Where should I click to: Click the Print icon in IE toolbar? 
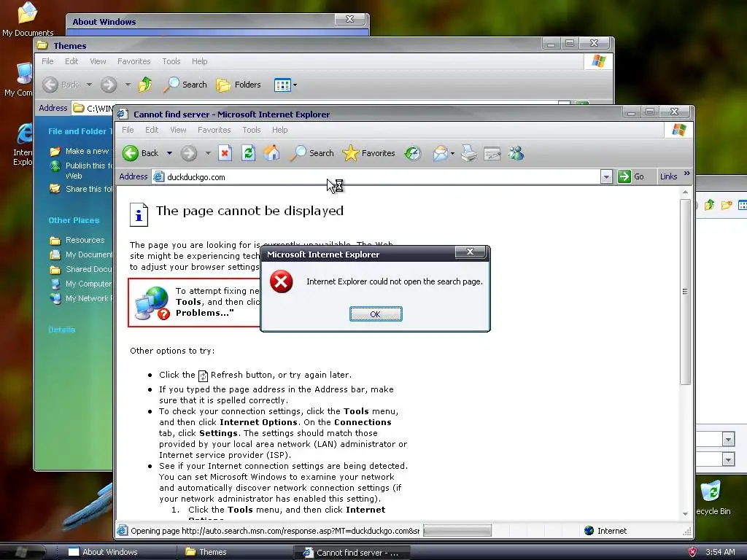pos(469,153)
